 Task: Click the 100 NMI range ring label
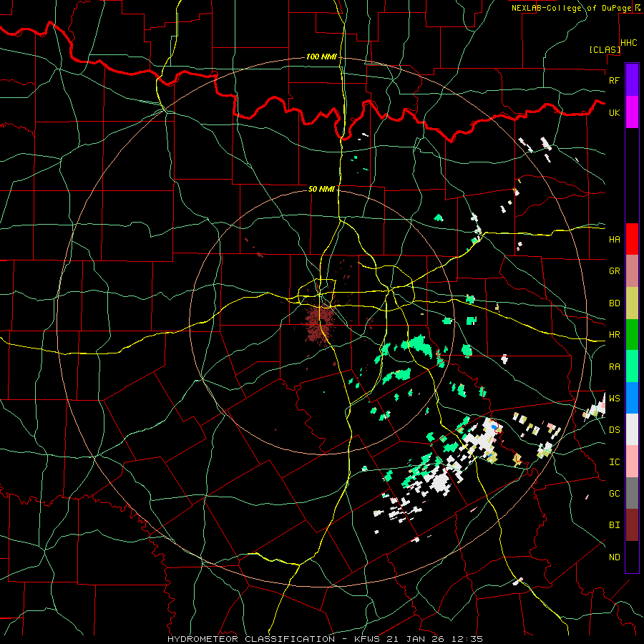(321, 57)
